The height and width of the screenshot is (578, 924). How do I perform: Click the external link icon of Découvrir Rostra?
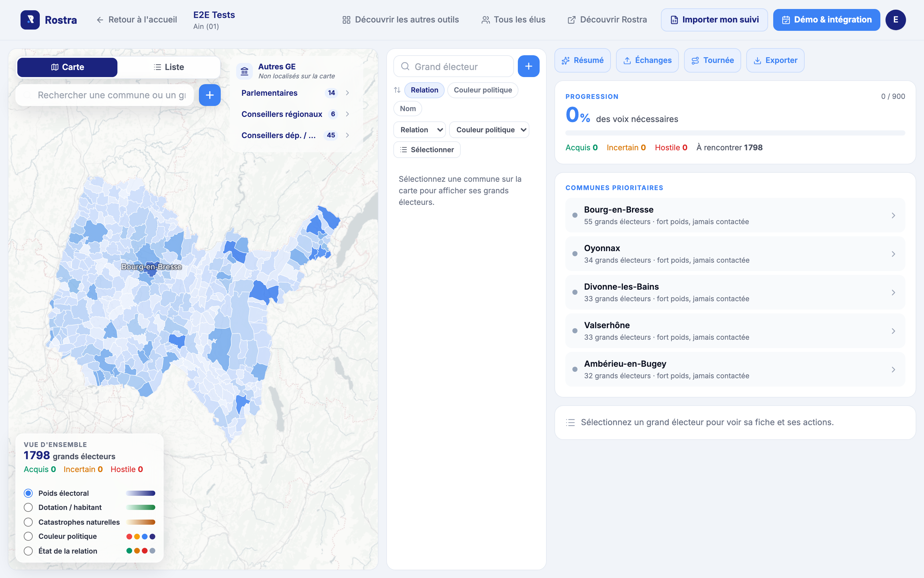coord(572,20)
